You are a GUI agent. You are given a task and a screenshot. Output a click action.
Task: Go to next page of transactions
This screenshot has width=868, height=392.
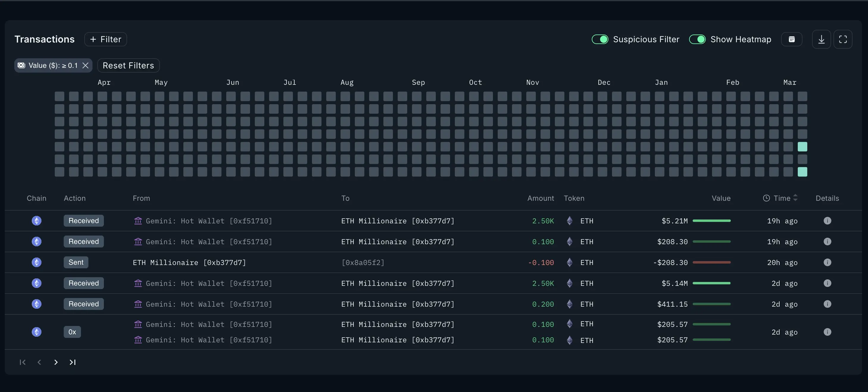click(56, 362)
